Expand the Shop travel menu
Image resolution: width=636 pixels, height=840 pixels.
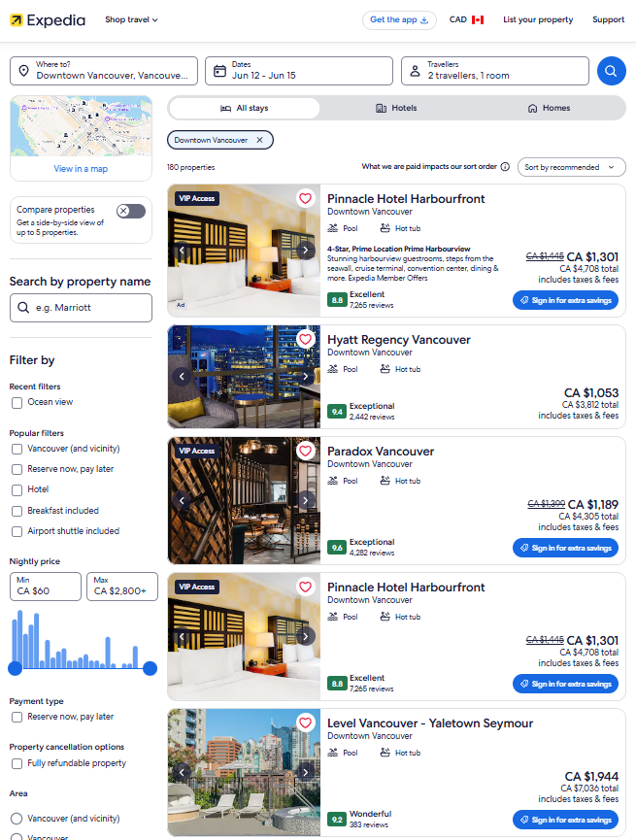point(131,19)
